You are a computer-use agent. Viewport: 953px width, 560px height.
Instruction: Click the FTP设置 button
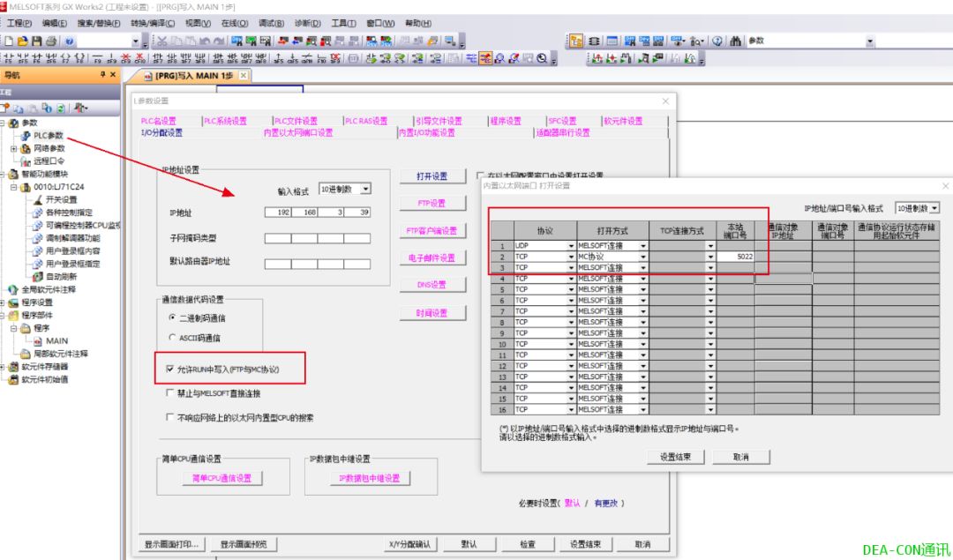(x=432, y=203)
